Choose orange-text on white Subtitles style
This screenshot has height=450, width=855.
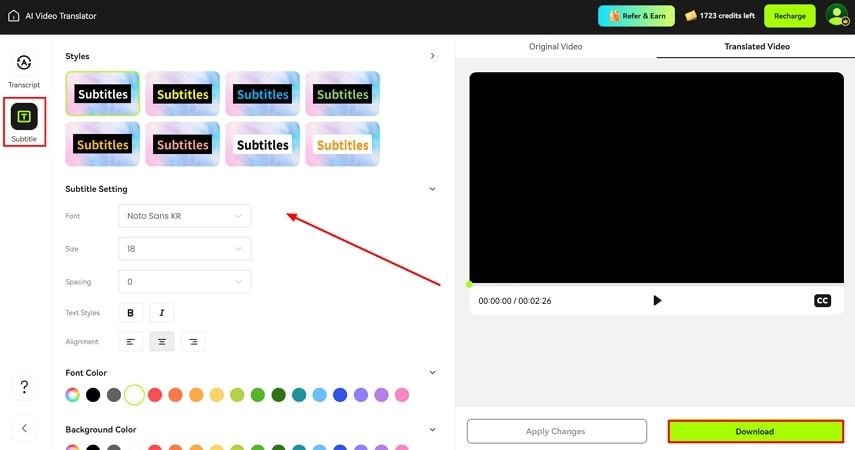(x=342, y=145)
